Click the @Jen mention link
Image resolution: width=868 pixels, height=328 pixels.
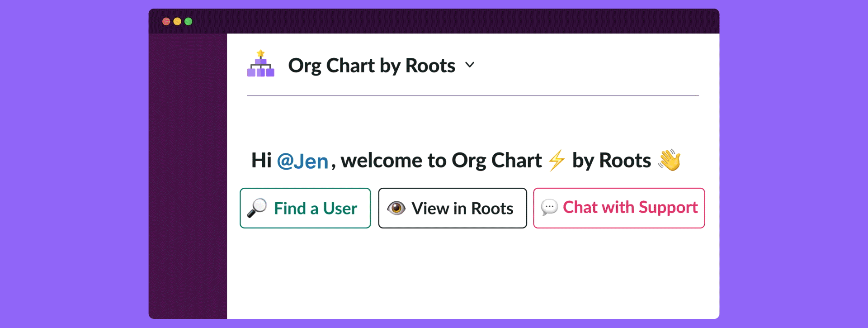tap(303, 161)
